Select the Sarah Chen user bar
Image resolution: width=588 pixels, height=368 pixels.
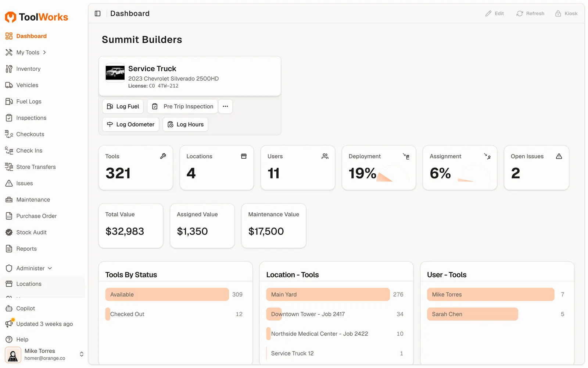[x=473, y=314]
